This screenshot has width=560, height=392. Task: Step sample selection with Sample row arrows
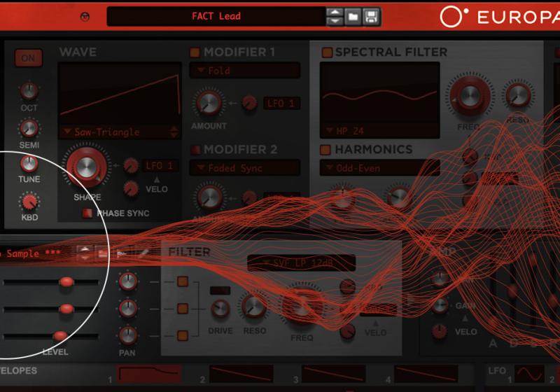coord(85,253)
